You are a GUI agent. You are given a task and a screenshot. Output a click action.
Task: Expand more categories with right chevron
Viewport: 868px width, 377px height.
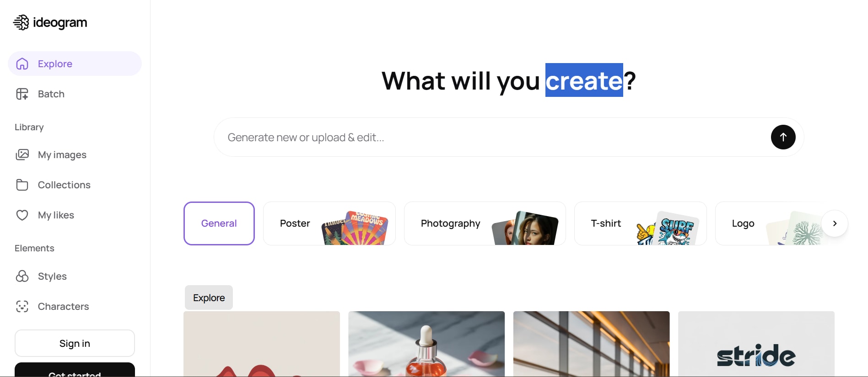[835, 223]
